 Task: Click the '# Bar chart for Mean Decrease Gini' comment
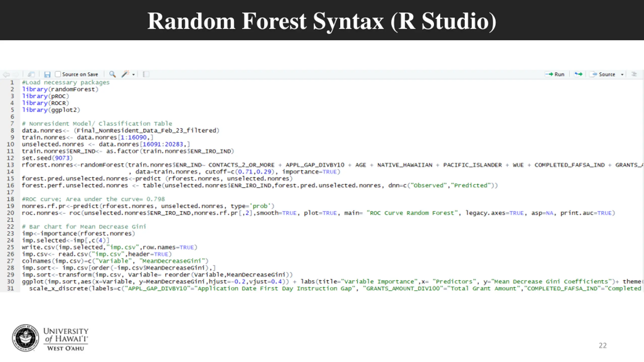tap(84, 227)
